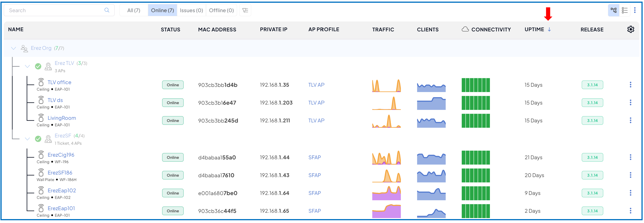
Task: Open the ErezEap102 access point
Action: tap(62, 190)
